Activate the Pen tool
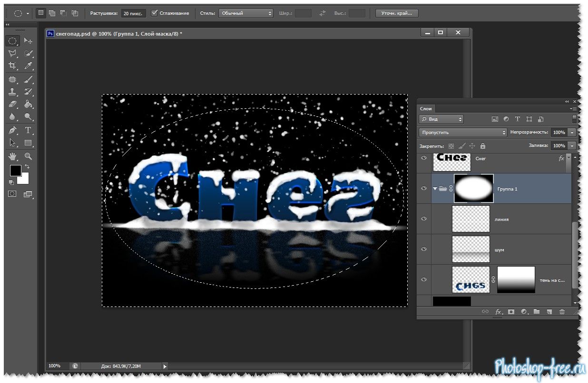 click(x=13, y=130)
